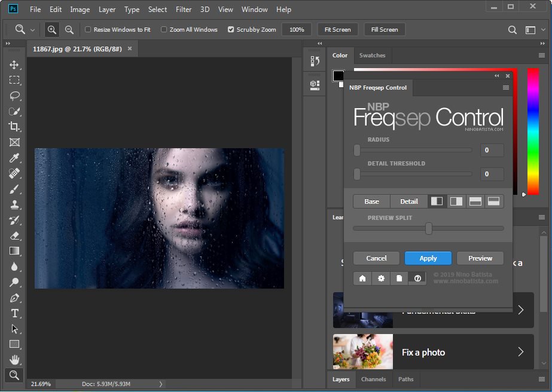Viewport: 552px width, 392px height.
Task: Toggle Detail preview mode
Action: coord(409,201)
